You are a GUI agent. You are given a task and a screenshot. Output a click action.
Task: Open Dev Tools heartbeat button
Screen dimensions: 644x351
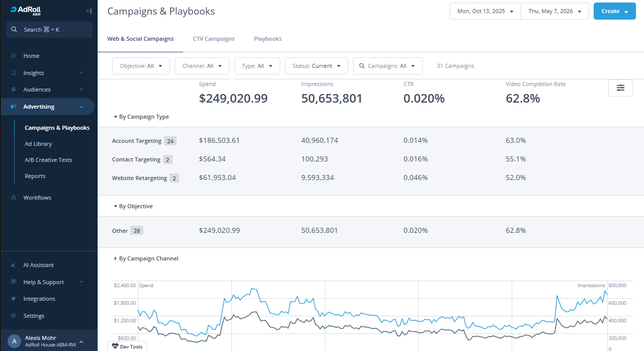click(x=127, y=346)
